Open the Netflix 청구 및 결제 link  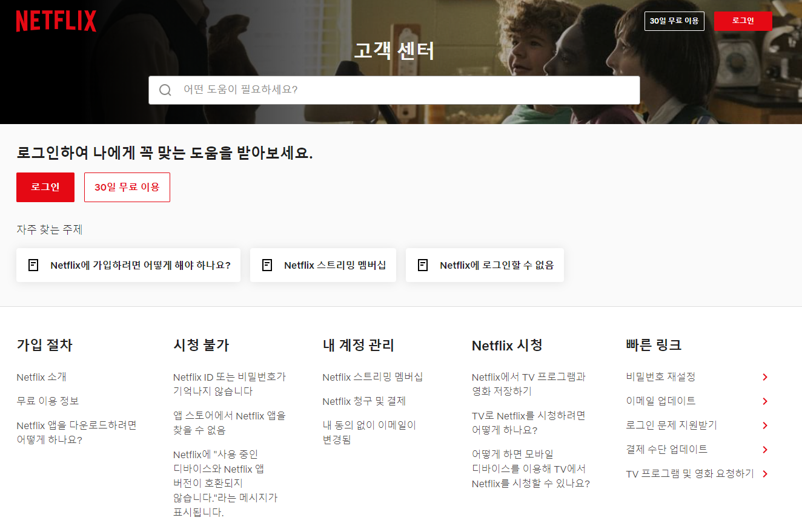pos(364,401)
